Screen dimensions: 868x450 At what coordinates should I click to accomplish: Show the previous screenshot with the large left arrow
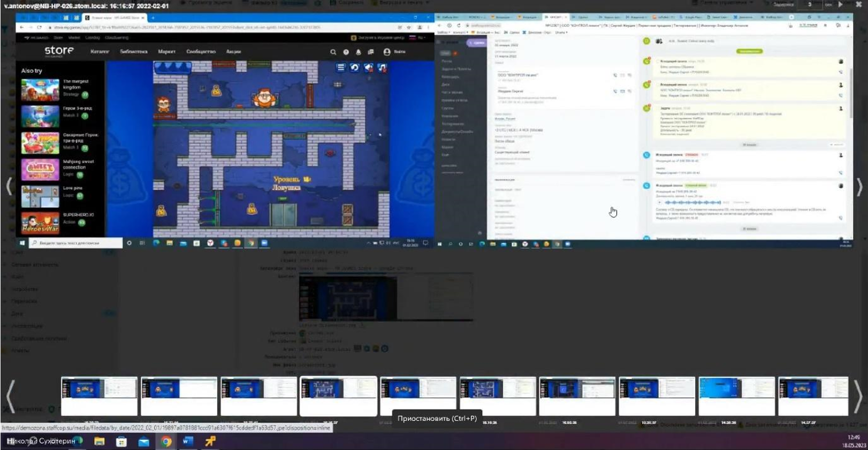click(x=9, y=186)
